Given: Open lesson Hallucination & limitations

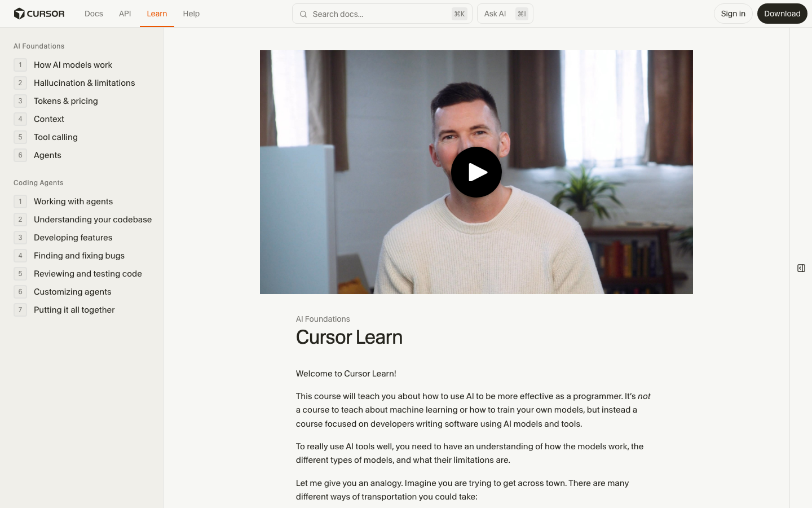Looking at the screenshot, I should [84, 83].
